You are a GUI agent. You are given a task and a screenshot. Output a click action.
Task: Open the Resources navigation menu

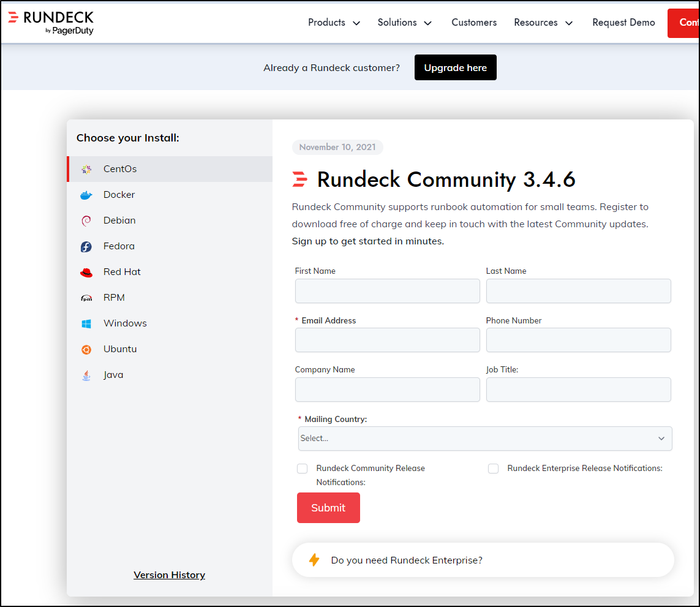coord(535,22)
